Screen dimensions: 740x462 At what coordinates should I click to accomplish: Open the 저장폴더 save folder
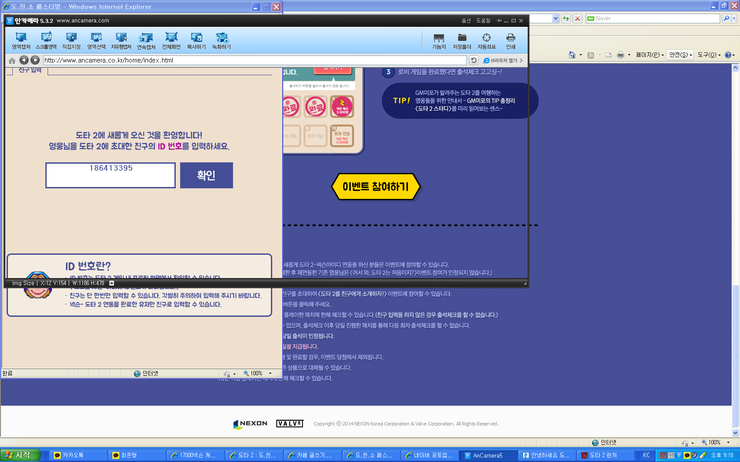tap(462, 41)
